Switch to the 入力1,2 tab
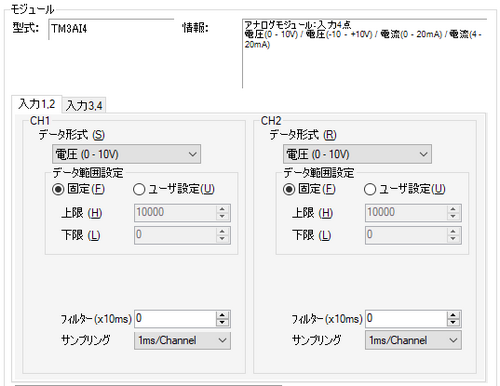The height and width of the screenshot is (386, 500). click(x=37, y=104)
